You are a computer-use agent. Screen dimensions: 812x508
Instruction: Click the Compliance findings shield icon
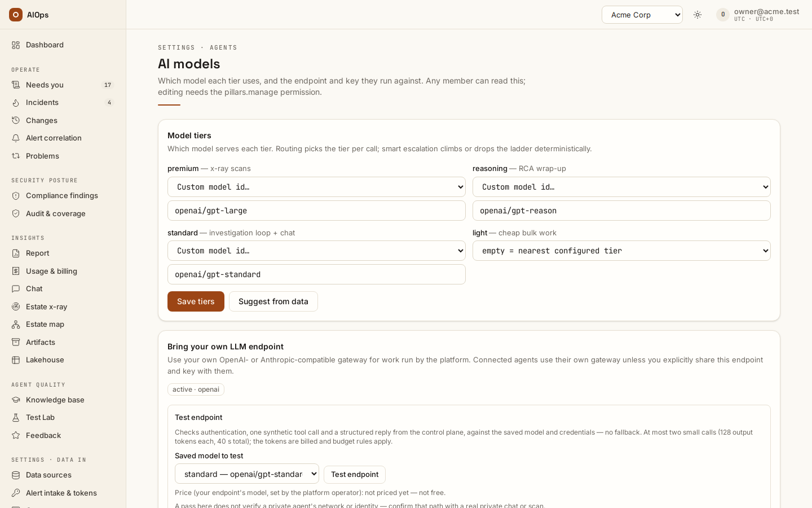[16, 195]
